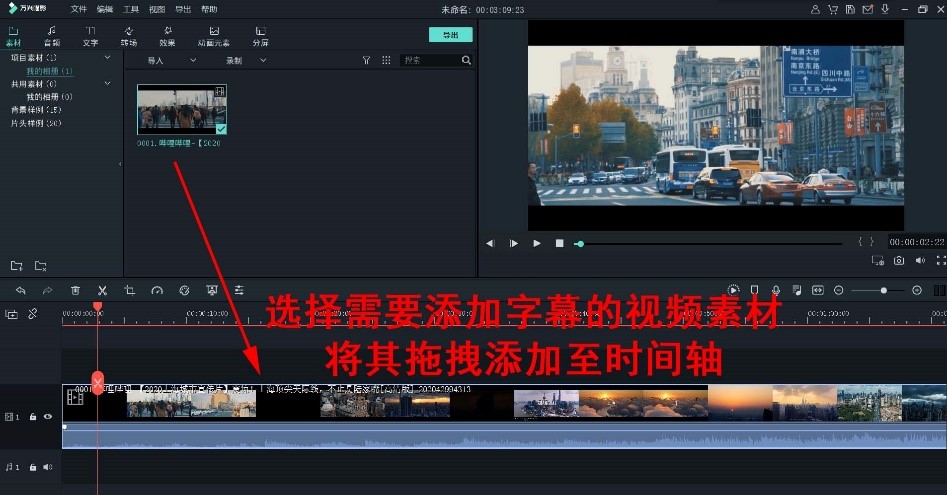Select the crop tool icon
This screenshot has width=947, height=495.
point(129,290)
